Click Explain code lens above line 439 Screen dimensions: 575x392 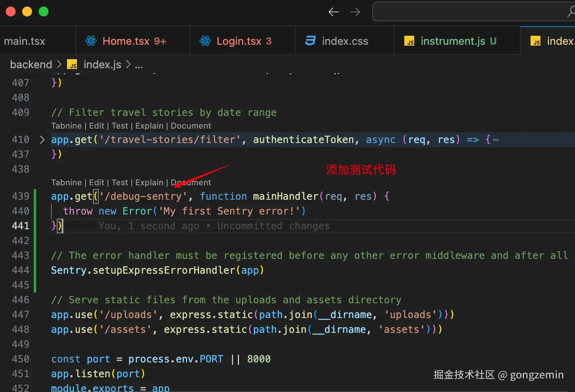point(149,182)
